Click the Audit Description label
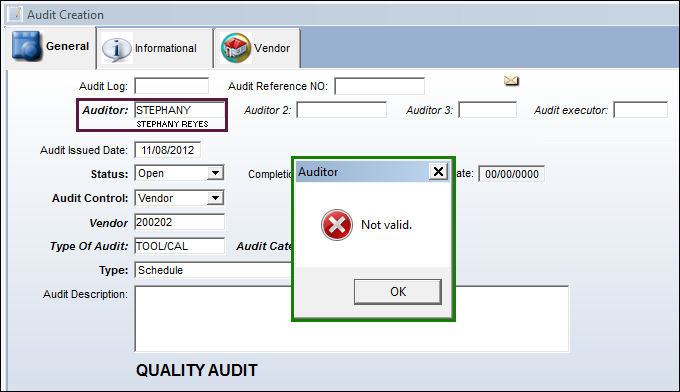 coord(85,294)
